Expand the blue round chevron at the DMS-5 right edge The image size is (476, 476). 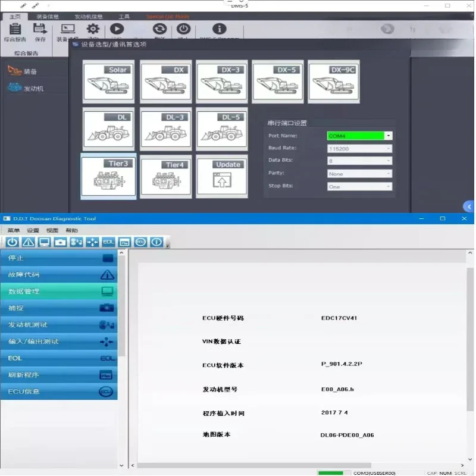(x=469, y=206)
